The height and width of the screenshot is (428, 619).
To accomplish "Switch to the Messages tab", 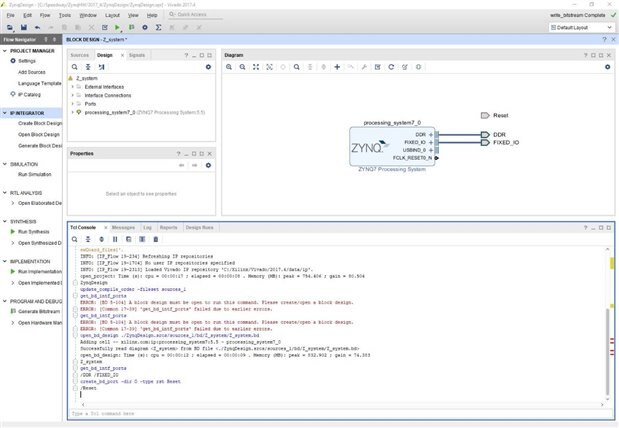I will (x=123, y=227).
